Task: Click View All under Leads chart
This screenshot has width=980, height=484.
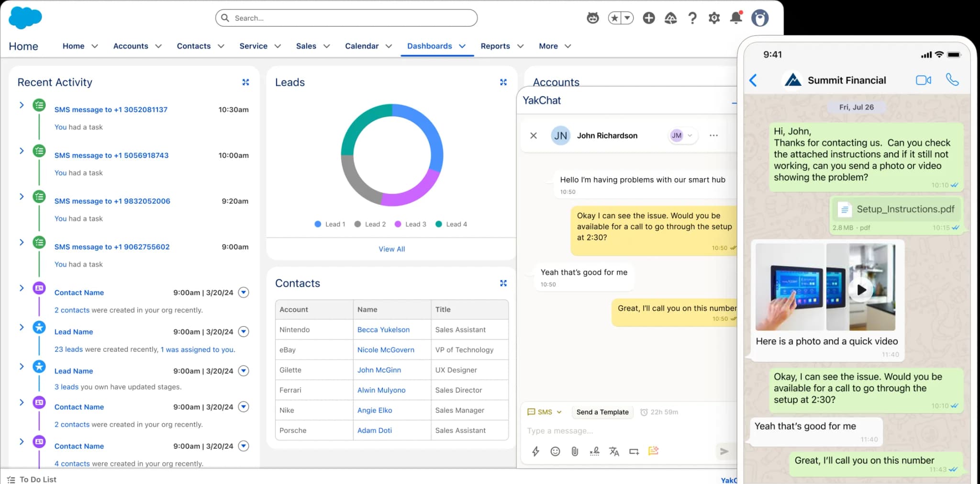Action: point(392,249)
